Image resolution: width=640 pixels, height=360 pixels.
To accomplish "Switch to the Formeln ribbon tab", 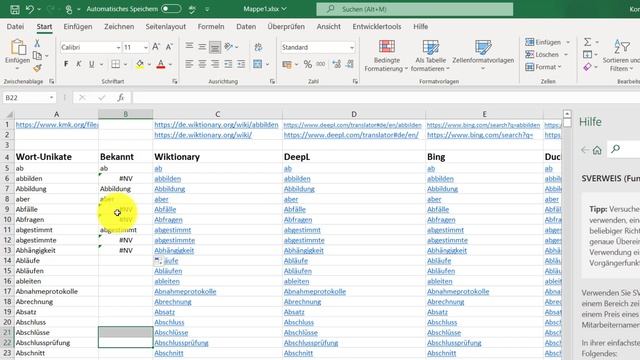I will pos(211,27).
